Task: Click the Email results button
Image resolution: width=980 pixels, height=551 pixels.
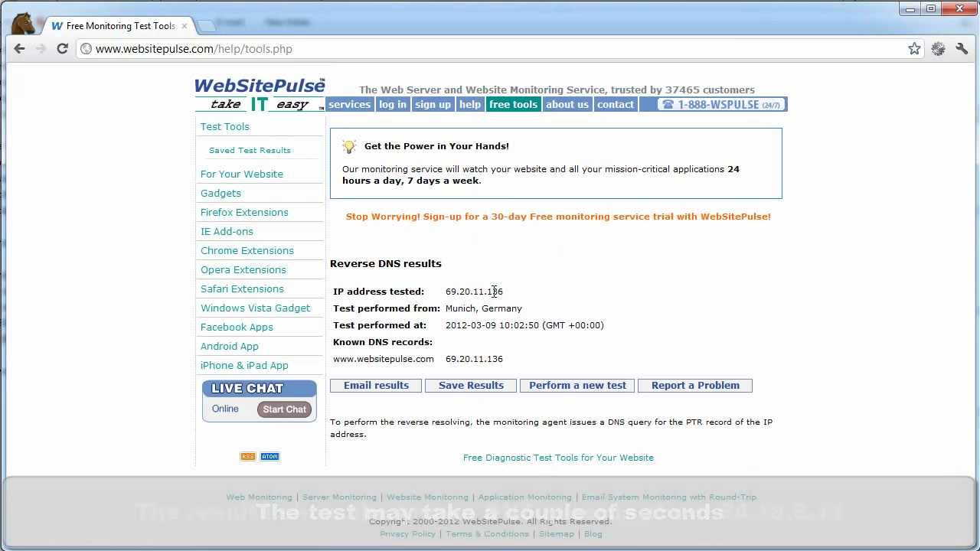Action: click(376, 386)
